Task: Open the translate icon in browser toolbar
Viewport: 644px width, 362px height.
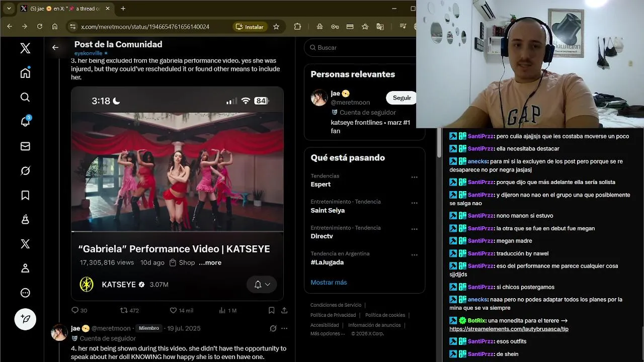Action: pyautogui.click(x=380, y=27)
